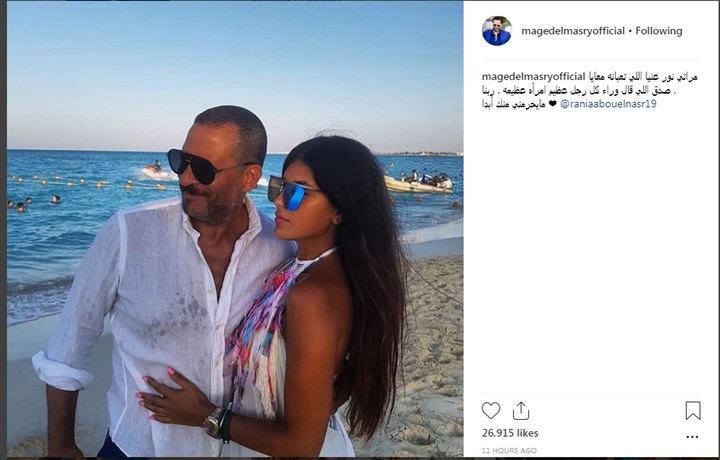The image size is (720, 460).
Task: Click the jet ski in the photo
Action: 158,170
